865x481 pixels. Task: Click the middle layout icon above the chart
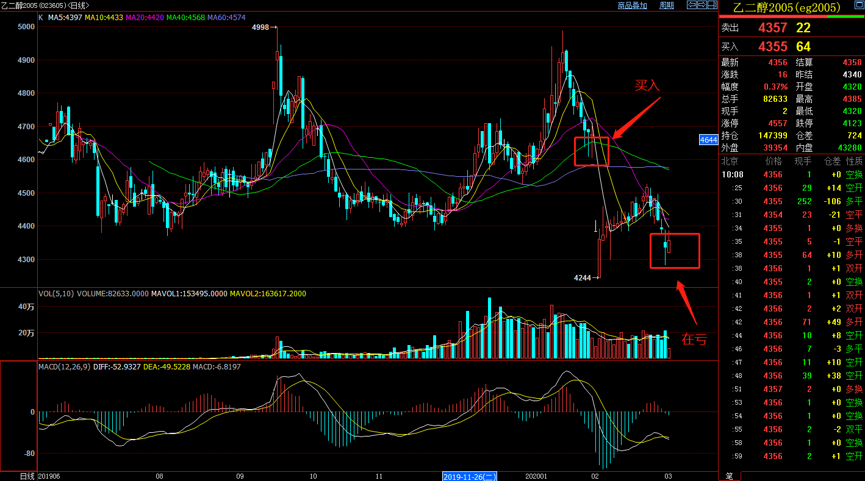(x=700, y=6)
